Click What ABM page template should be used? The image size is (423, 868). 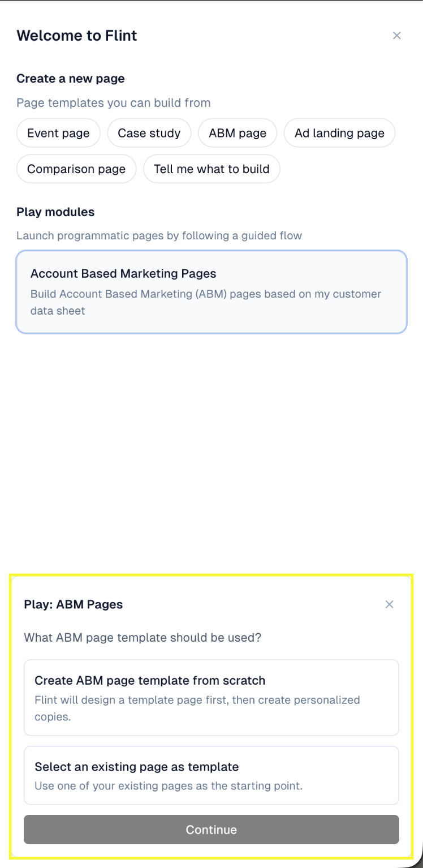click(x=143, y=638)
